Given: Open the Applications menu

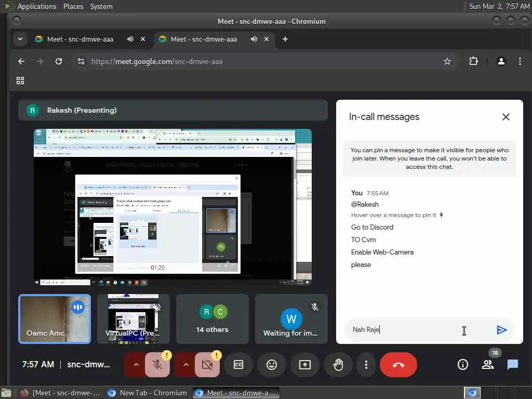Looking at the screenshot, I should click(x=36, y=6).
